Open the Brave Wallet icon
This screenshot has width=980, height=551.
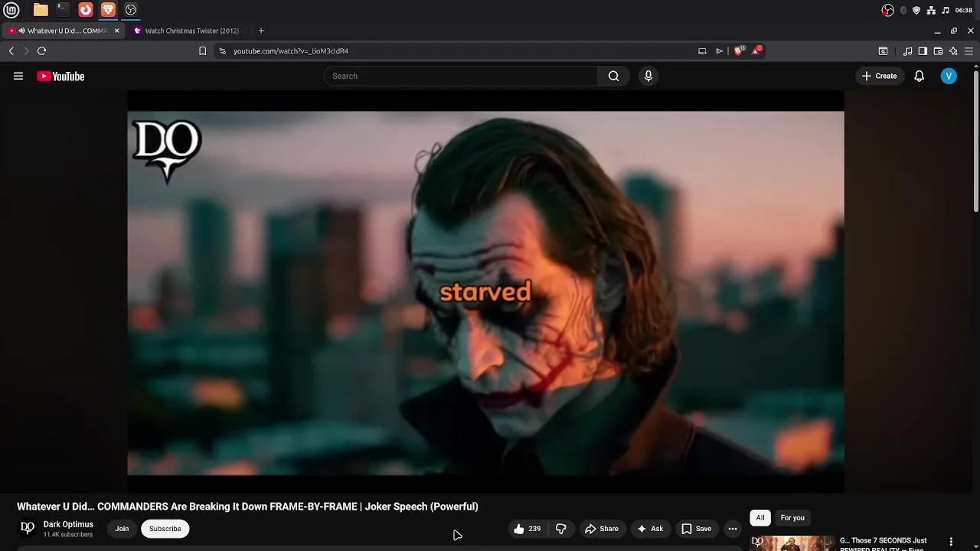pos(938,51)
